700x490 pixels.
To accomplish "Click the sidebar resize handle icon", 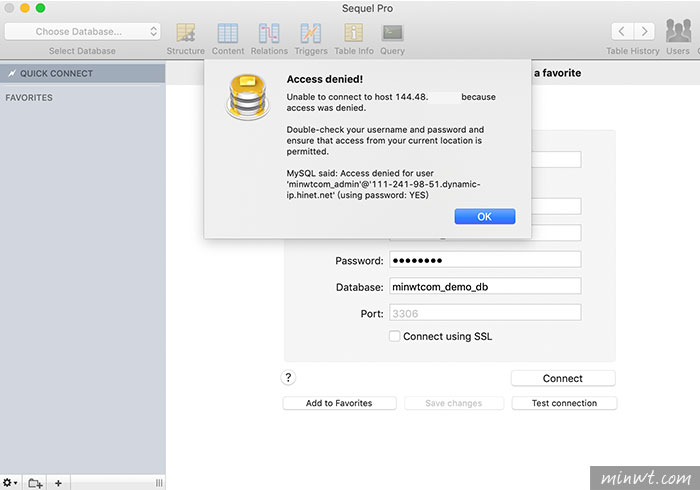I will [159, 483].
